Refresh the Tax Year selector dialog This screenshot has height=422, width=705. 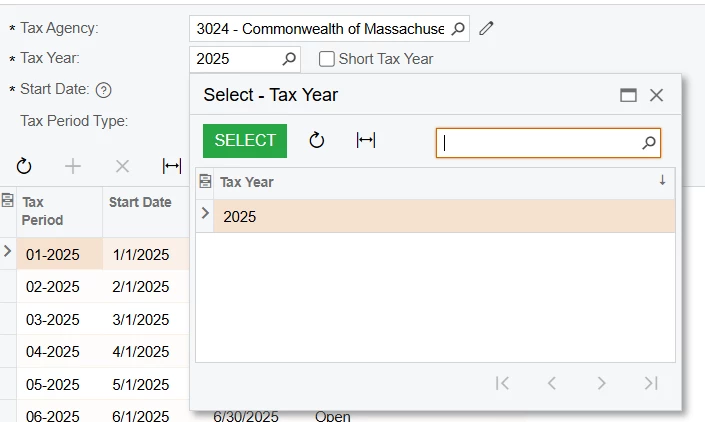coord(317,140)
